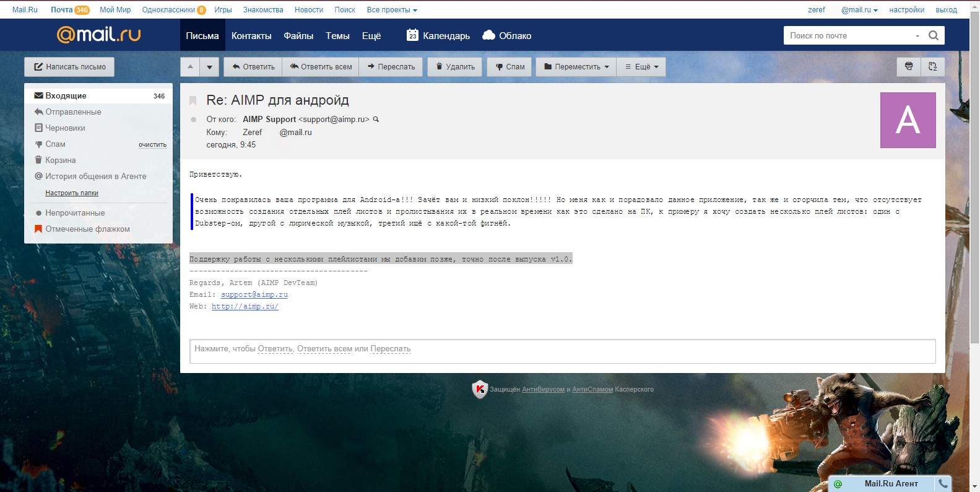
Task: Click the quick reply input box
Action: tap(562, 351)
